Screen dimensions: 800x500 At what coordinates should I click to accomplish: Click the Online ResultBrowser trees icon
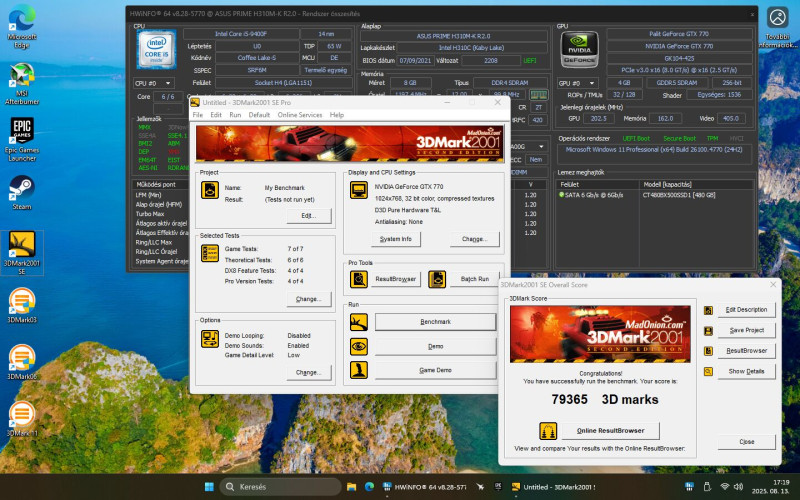548,431
